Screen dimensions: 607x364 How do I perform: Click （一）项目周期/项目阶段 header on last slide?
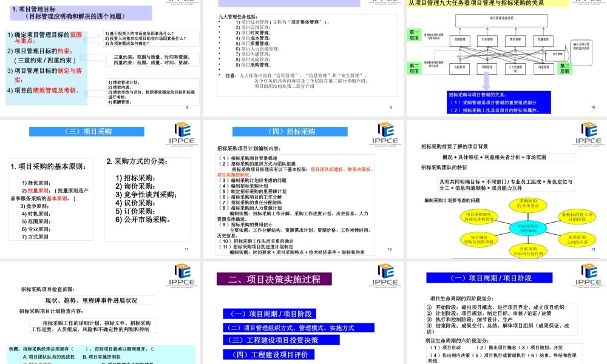[489, 278]
